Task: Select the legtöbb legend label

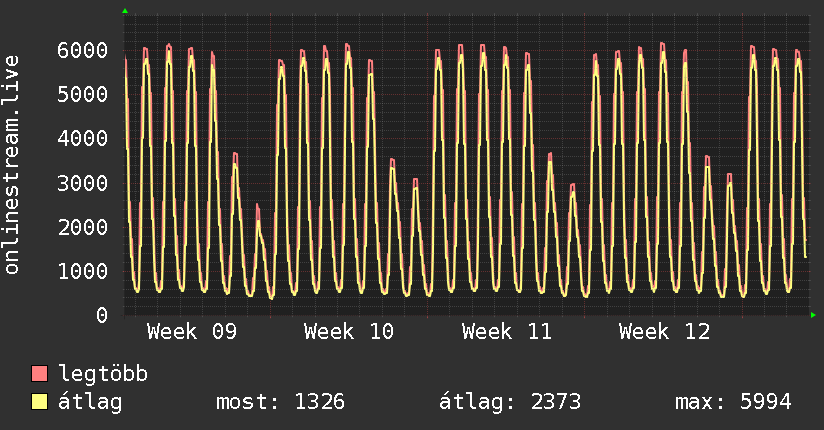Action: click(x=103, y=375)
